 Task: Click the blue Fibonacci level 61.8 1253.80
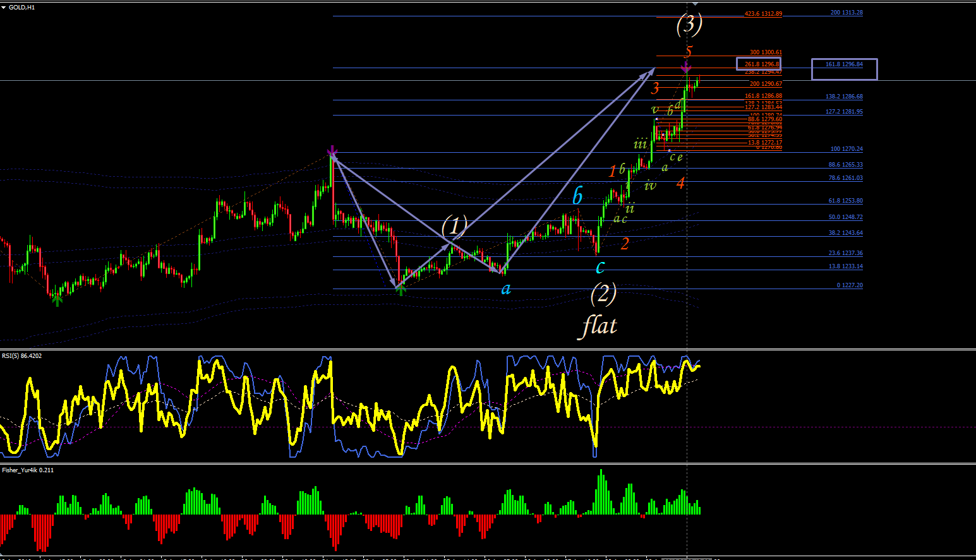846,201
